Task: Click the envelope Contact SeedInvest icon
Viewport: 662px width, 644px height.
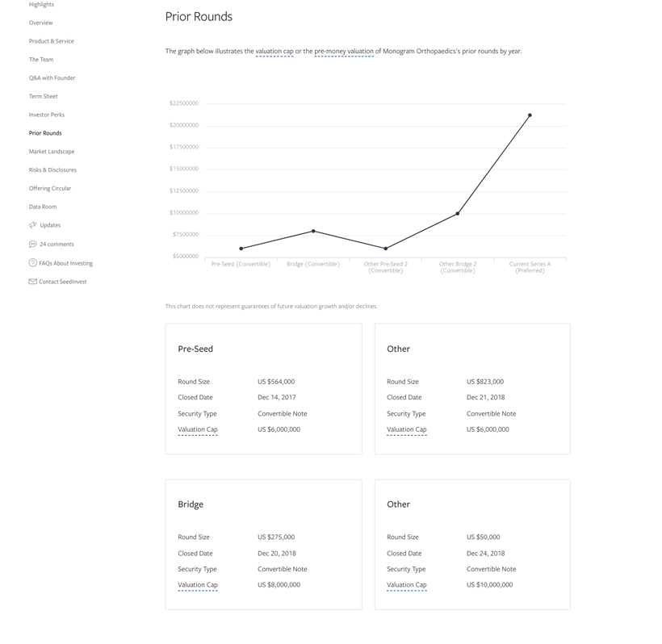Action: pos(32,282)
